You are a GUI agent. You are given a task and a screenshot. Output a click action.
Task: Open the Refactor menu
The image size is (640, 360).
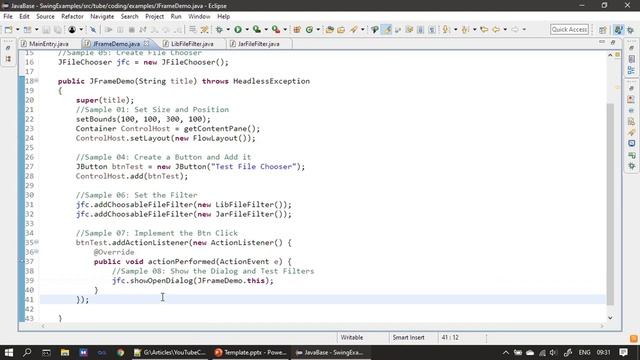pyautogui.click(x=72, y=16)
